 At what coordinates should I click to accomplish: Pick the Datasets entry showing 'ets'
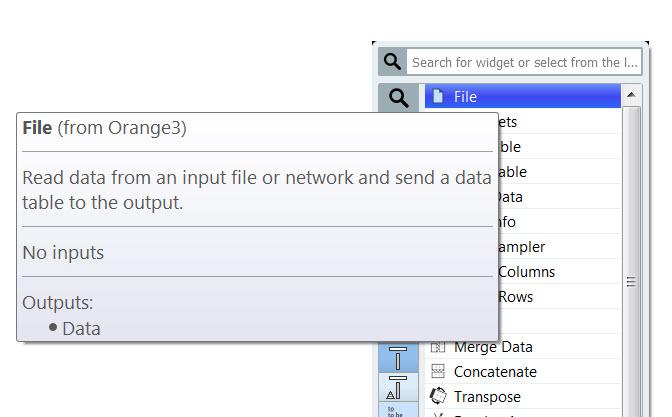[559, 122]
